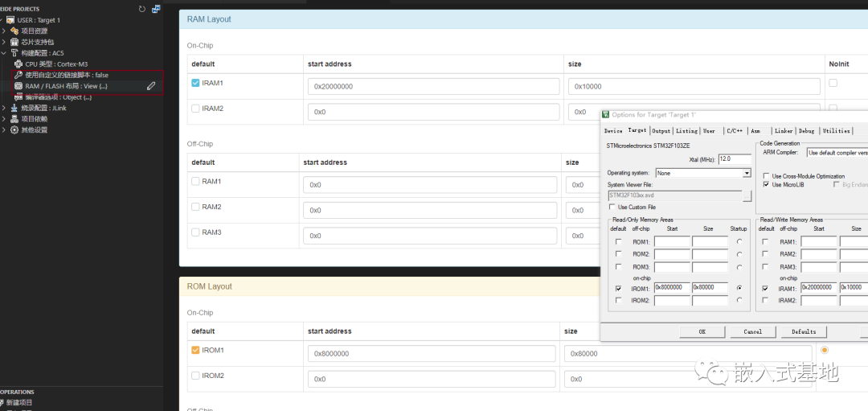The height and width of the screenshot is (411, 868).
Task: Click the chip package icon for 芯片支持包
Action: tap(14, 42)
